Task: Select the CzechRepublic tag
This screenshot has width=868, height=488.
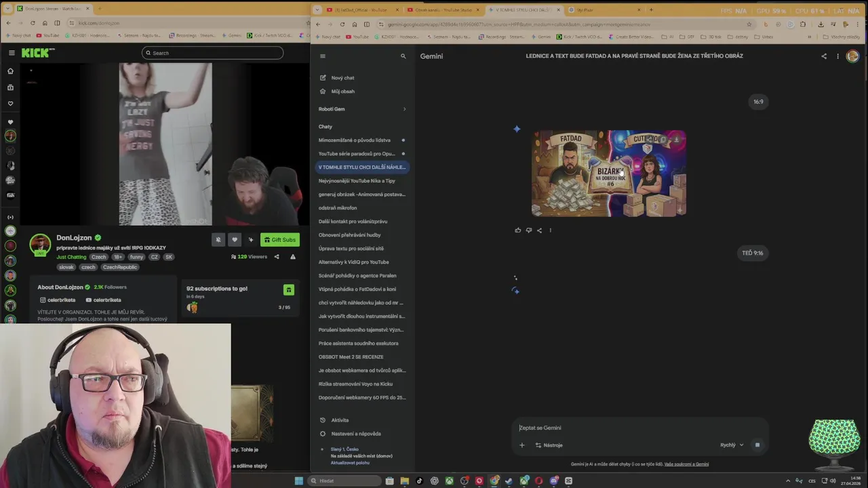Action: pyautogui.click(x=120, y=267)
